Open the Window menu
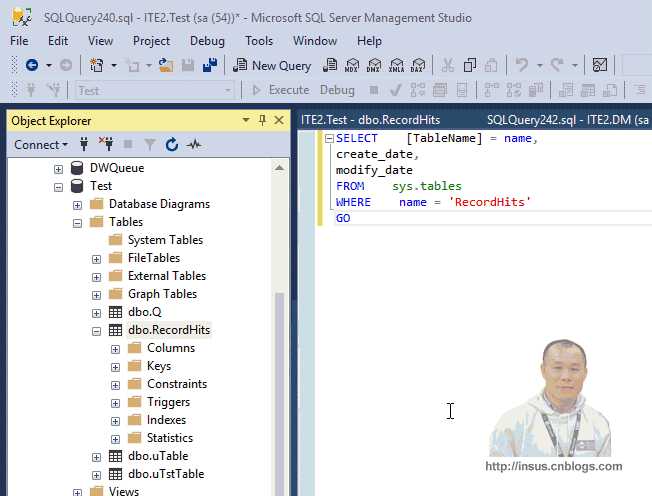 pyautogui.click(x=315, y=41)
